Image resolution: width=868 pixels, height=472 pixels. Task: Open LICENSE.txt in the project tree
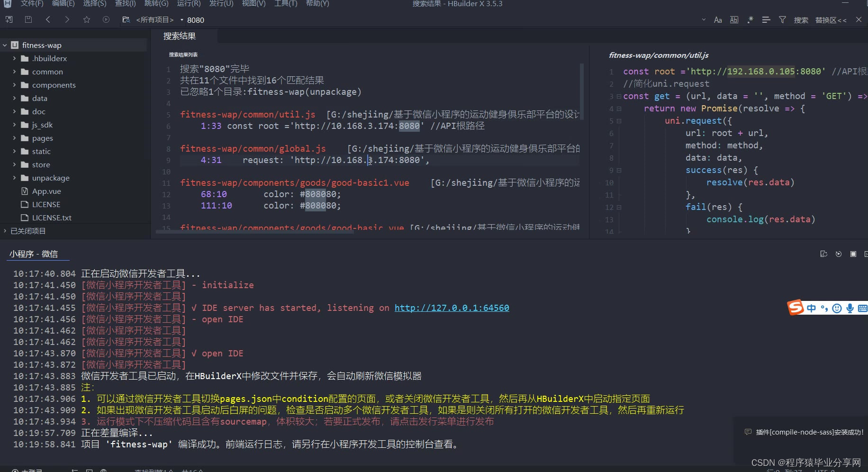point(52,218)
